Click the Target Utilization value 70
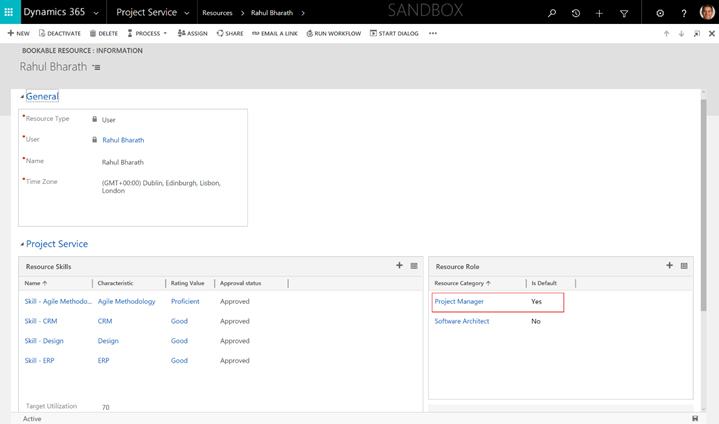The image size is (719, 424). (106, 407)
